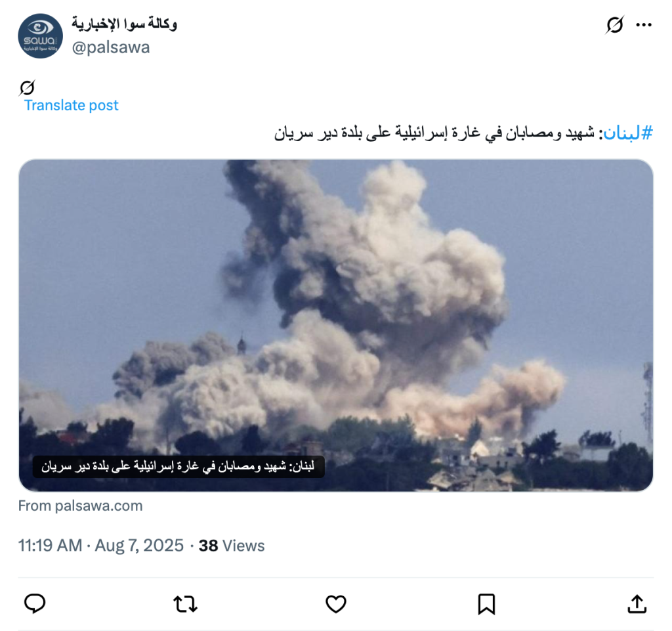Image resolution: width=672 pixels, height=631 pixels.
Task: Click the Translate post link
Action: [71, 106]
